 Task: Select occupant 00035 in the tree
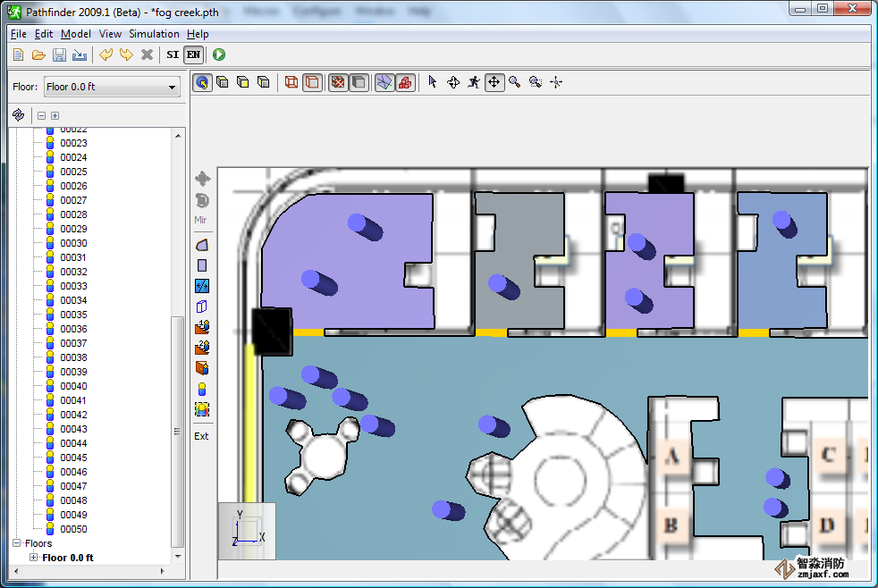coord(73,315)
